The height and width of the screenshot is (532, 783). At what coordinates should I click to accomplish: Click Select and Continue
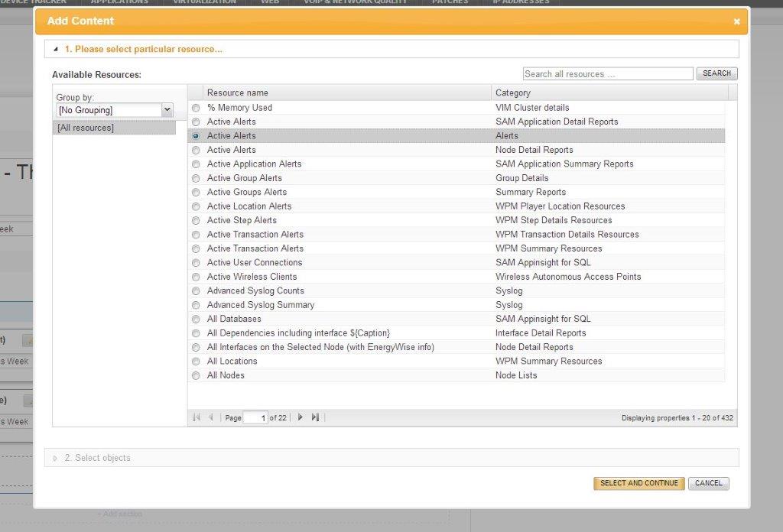(638, 483)
